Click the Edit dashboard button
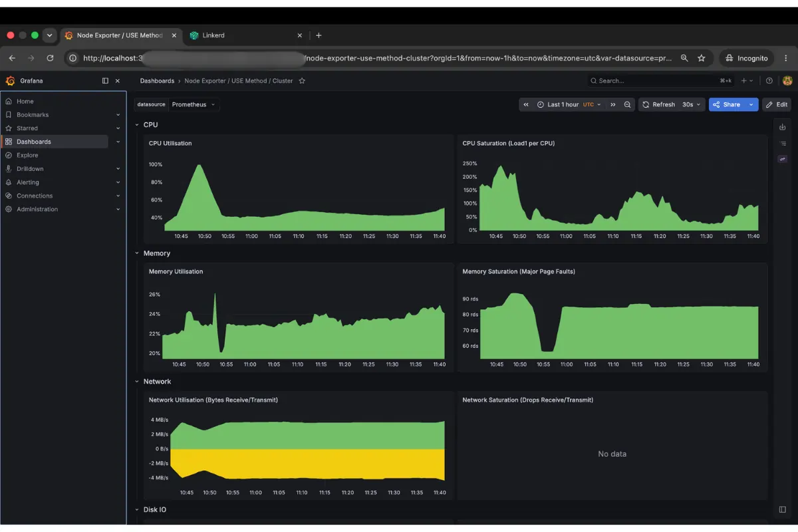 point(777,104)
